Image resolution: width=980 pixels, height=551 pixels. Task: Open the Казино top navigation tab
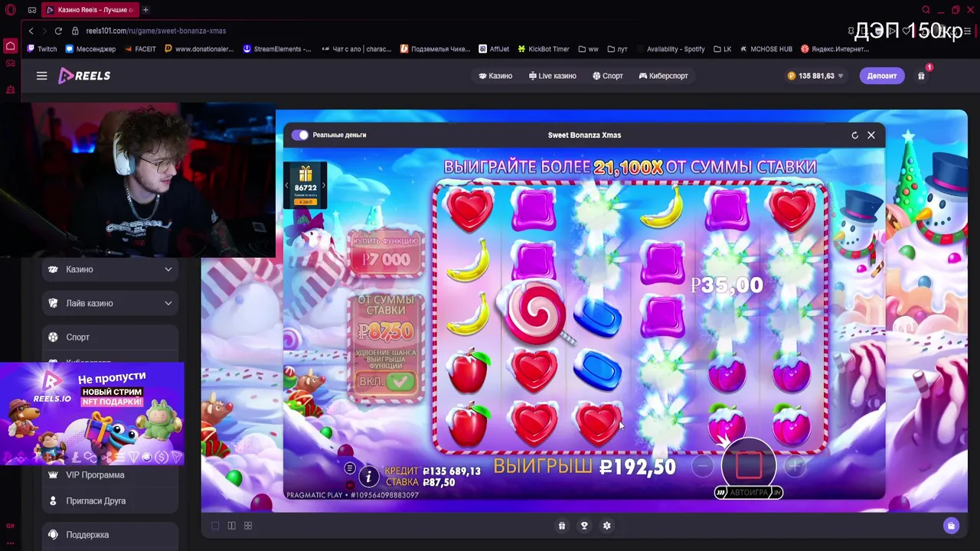[495, 76]
